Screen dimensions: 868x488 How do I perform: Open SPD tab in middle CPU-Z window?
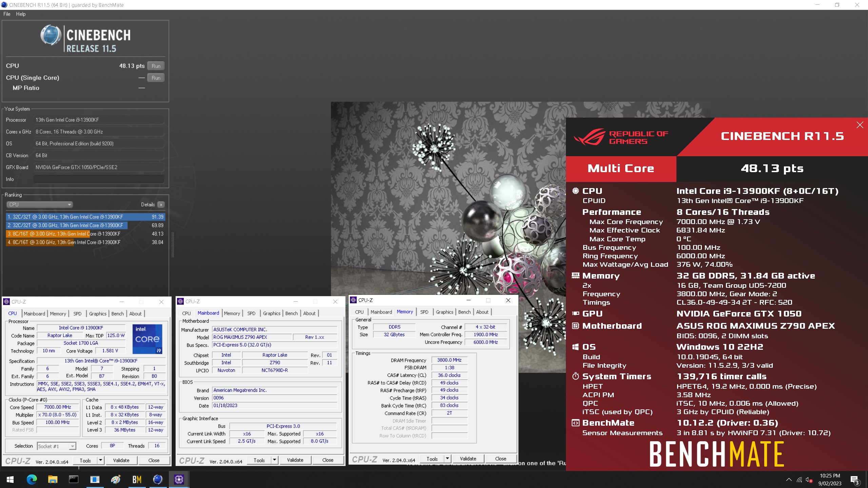pos(251,313)
